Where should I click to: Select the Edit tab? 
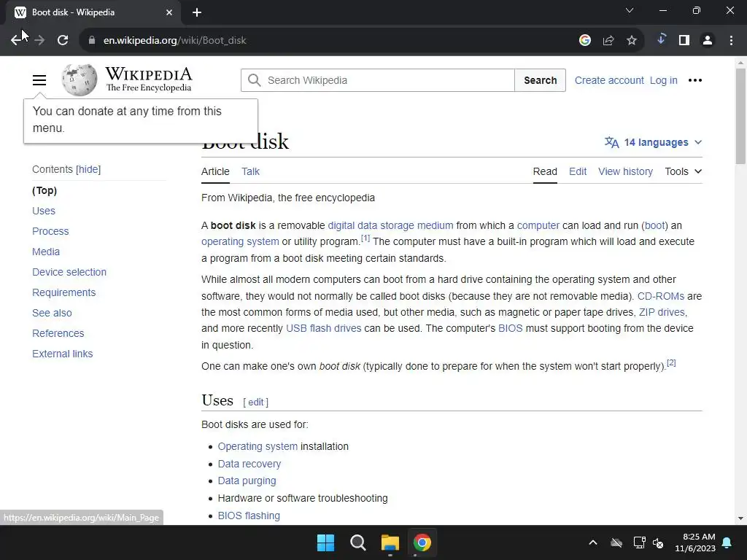[578, 171]
